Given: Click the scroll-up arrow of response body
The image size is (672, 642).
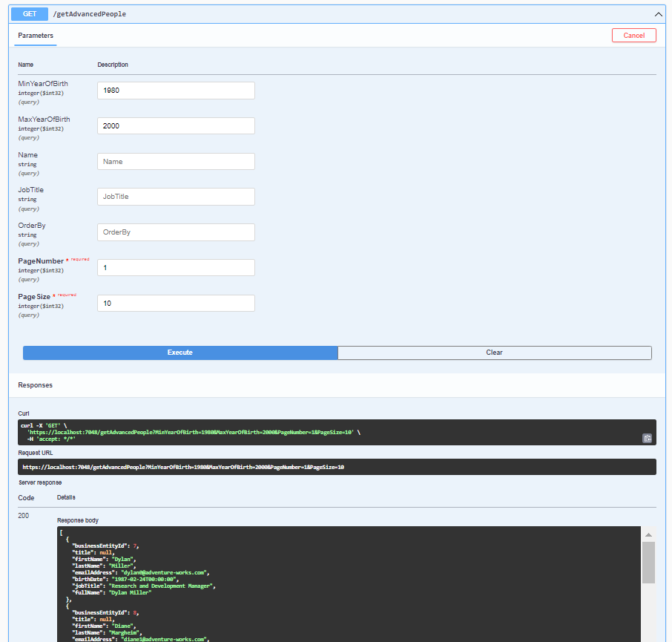Looking at the screenshot, I should coord(648,534).
